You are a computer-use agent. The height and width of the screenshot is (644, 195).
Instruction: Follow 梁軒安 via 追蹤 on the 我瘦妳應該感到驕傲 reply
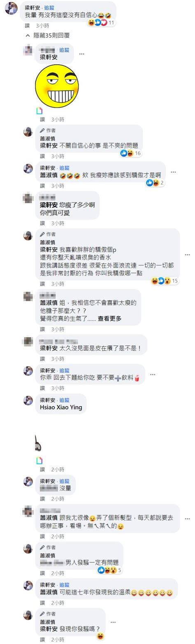[65, 168]
